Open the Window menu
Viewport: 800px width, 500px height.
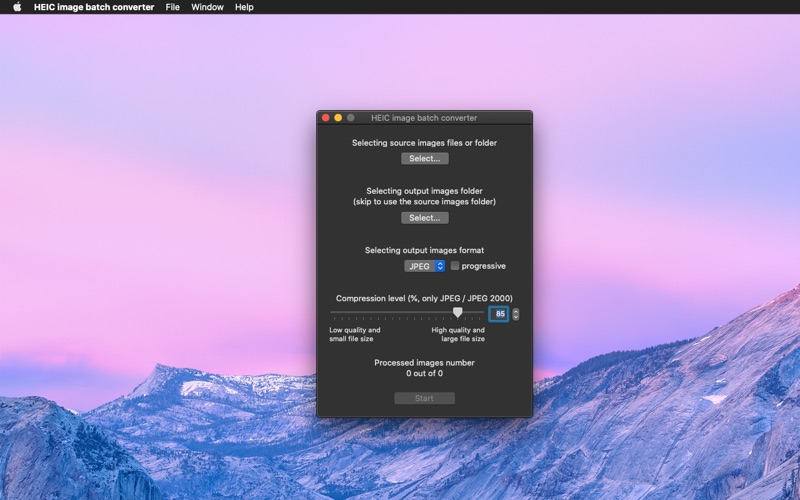[x=207, y=7]
